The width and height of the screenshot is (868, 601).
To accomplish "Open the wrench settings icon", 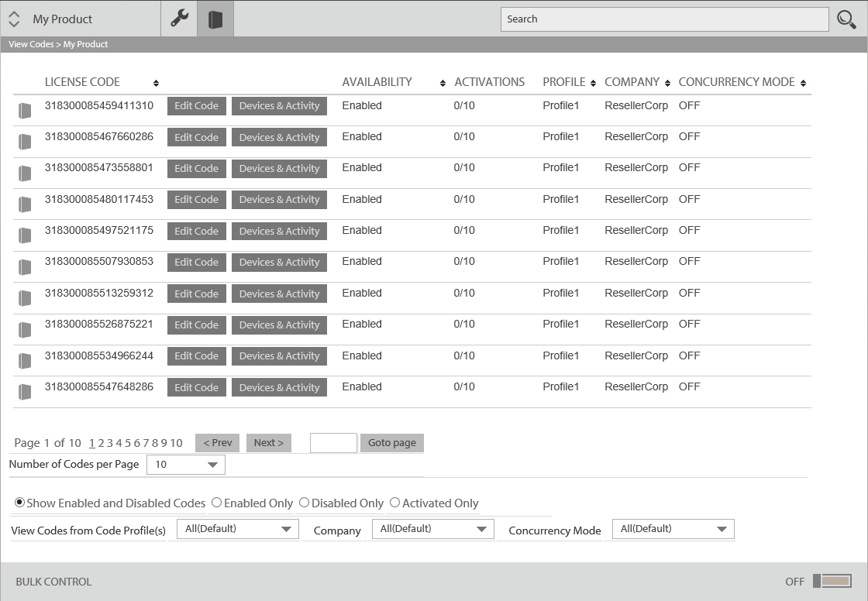I will click(x=179, y=19).
